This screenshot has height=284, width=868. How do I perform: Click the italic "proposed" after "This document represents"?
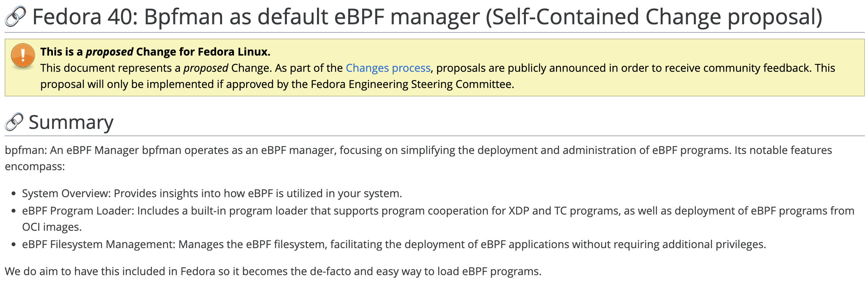[205, 68]
